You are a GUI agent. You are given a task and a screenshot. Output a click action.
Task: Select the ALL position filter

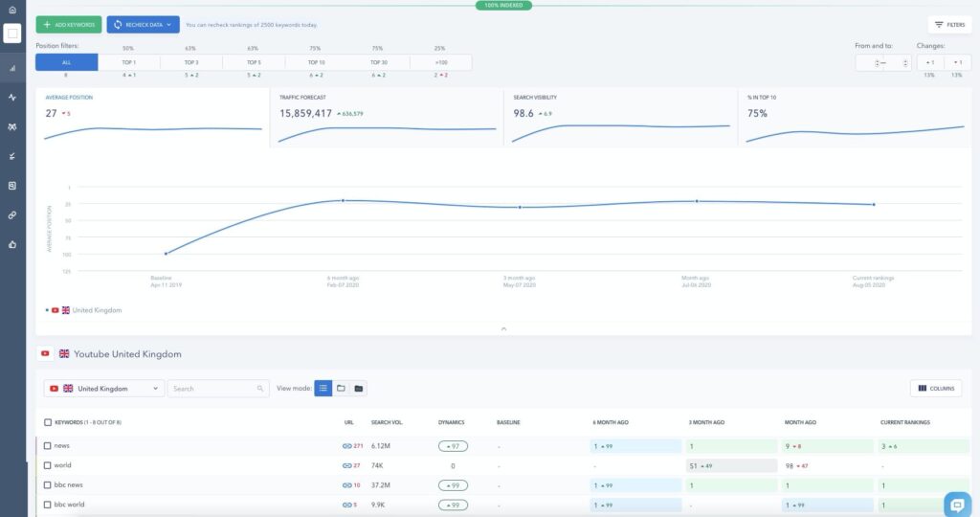pos(66,62)
